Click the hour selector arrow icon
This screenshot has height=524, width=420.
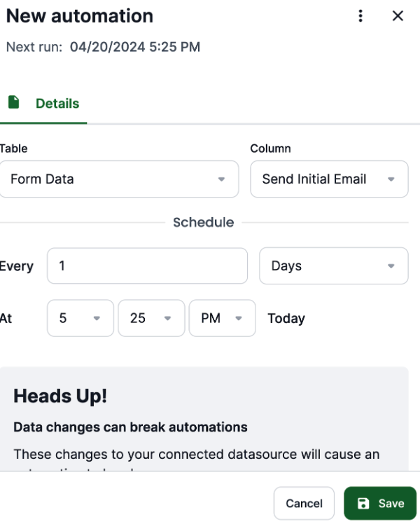pyautogui.click(x=97, y=318)
